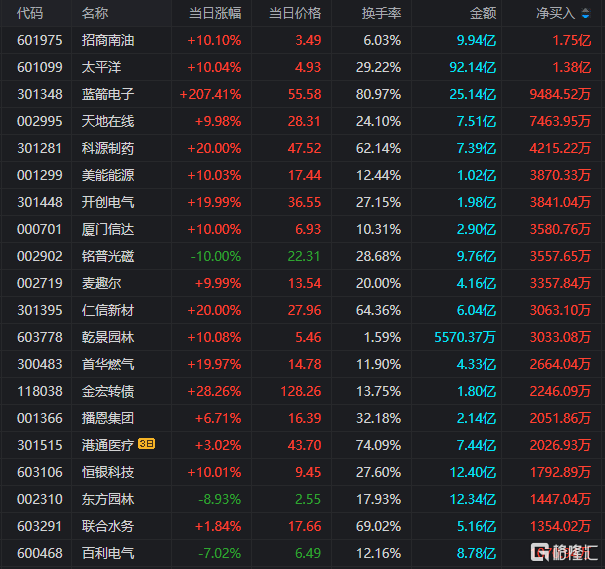605x569 pixels.
Task: Select 金宏转债 bond name
Action: [108, 391]
